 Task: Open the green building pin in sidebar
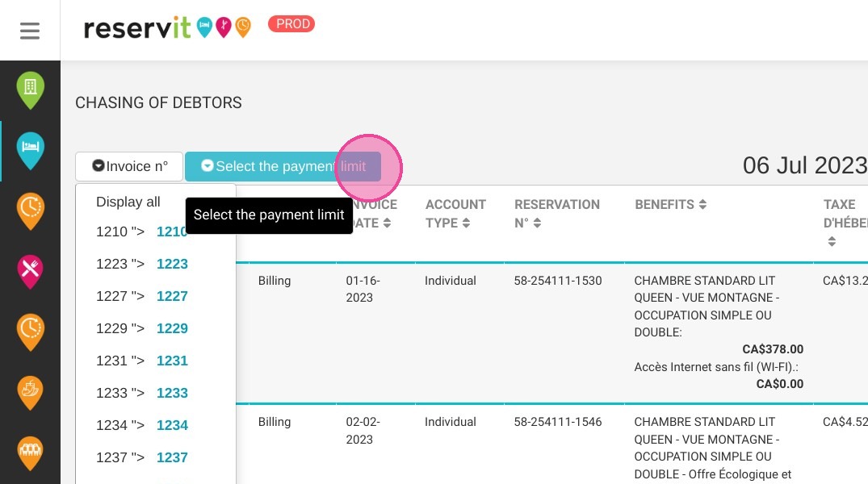[31, 90]
